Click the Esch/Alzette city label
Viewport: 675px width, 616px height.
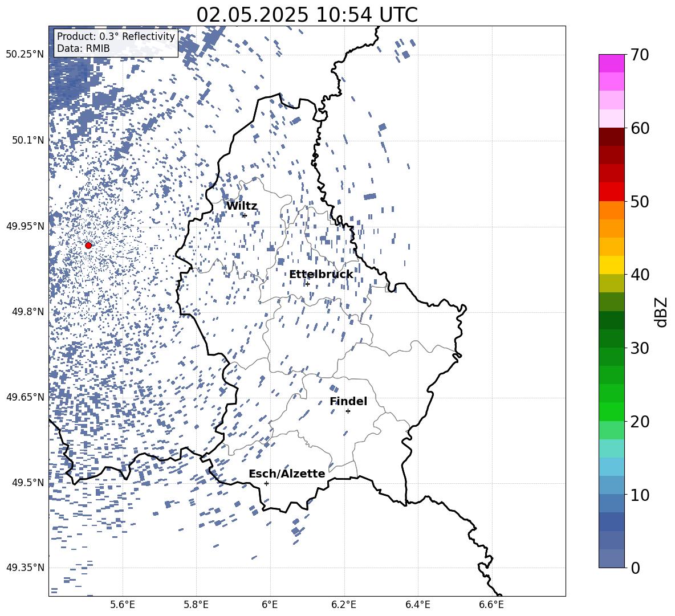tap(287, 474)
